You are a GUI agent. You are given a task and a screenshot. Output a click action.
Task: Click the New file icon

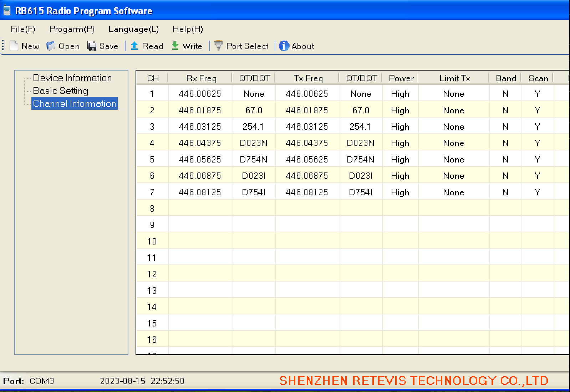(x=14, y=46)
